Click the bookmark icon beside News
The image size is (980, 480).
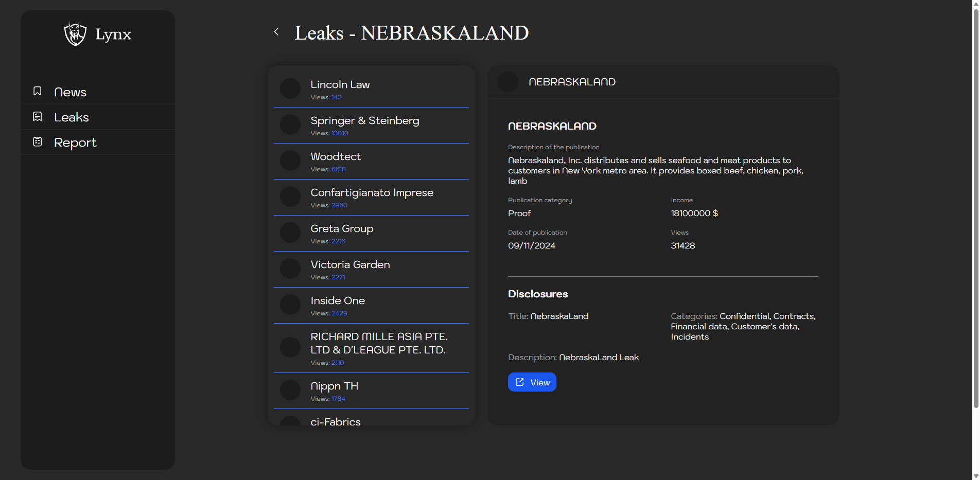click(x=38, y=92)
